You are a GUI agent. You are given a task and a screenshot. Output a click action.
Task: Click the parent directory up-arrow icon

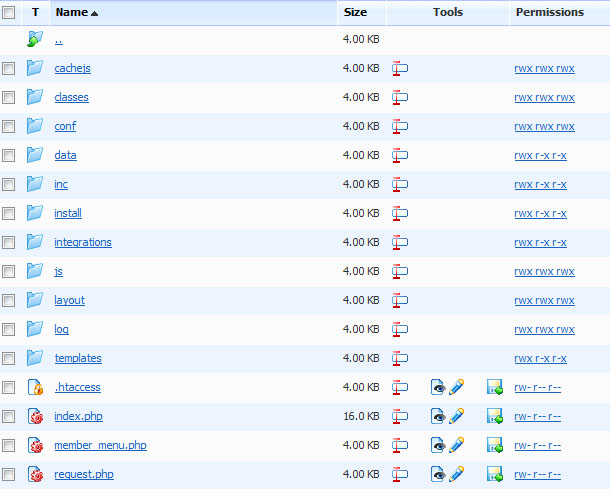click(x=35, y=40)
